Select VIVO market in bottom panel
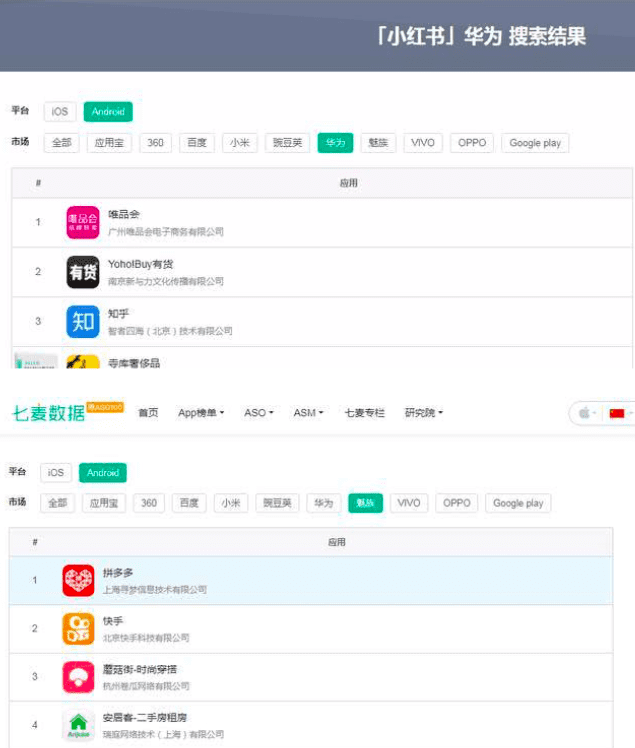Viewport: 635px width, 748px height. click(x=409, y=503)
